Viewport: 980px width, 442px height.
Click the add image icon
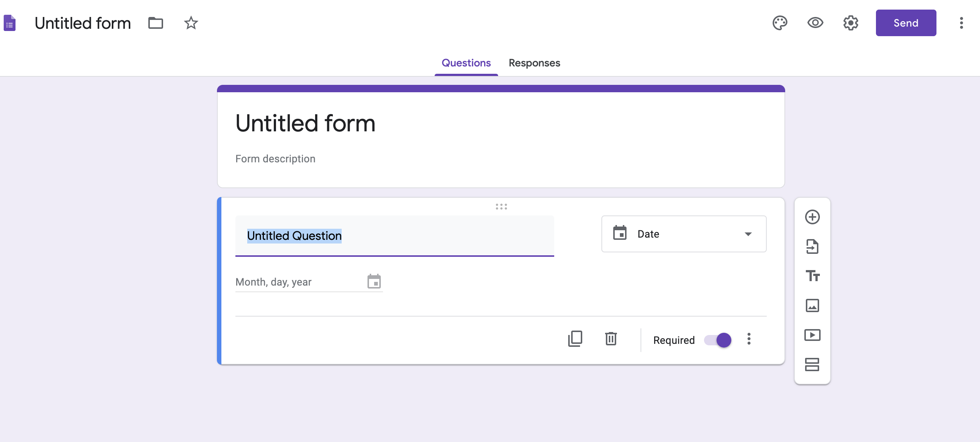812,305
